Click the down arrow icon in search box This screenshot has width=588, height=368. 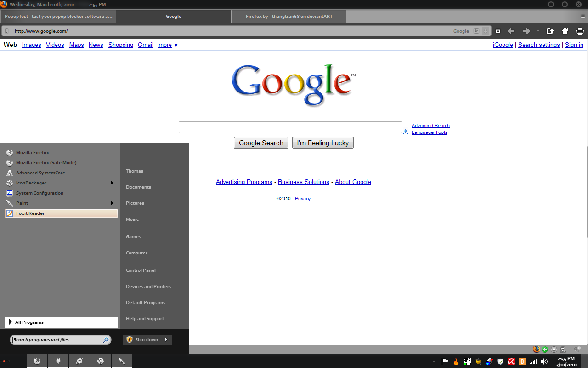pos(485,31)
